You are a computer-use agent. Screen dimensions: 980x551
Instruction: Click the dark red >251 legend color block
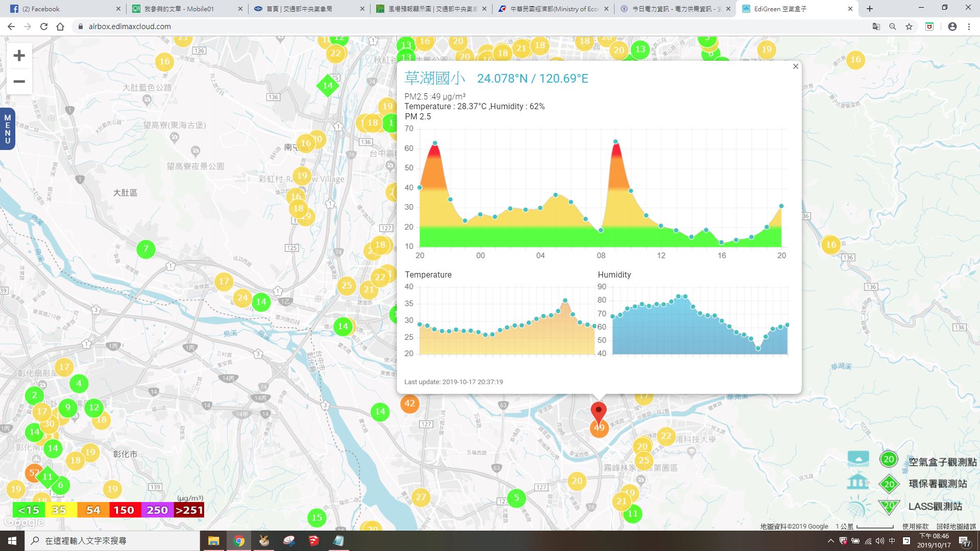click(x=189, y=510)
